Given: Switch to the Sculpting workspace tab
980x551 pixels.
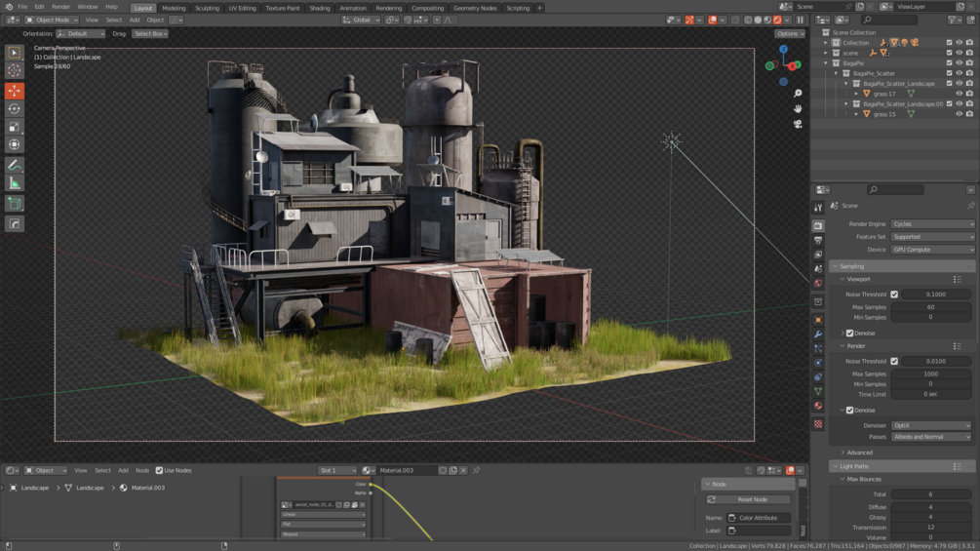Looking at the screenshot, I should [x=207, y=8].
